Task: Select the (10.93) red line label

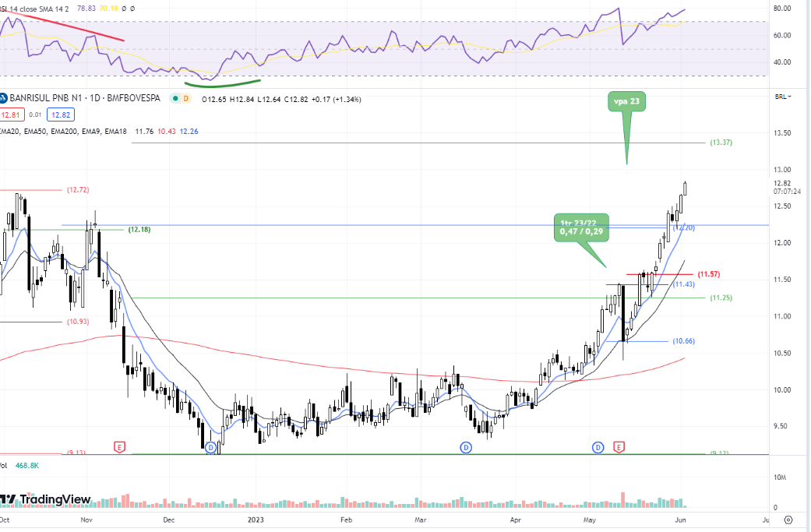Action: pos(78,322)
